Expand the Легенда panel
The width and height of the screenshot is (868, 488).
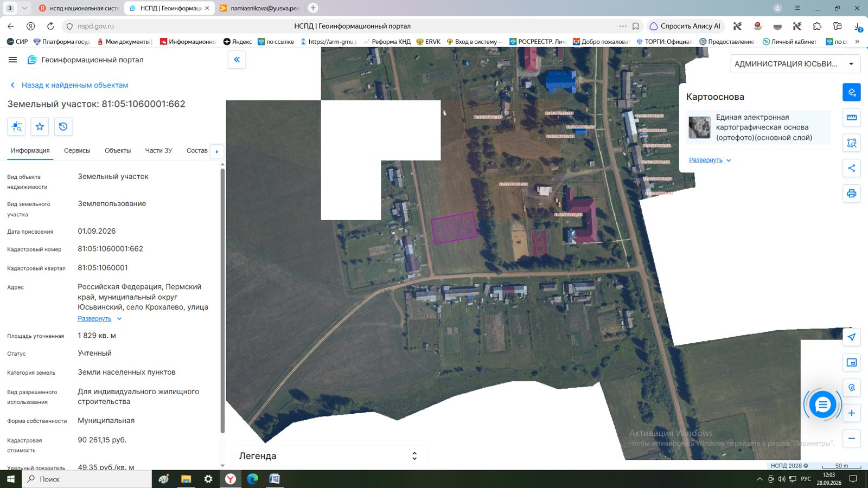329,456
